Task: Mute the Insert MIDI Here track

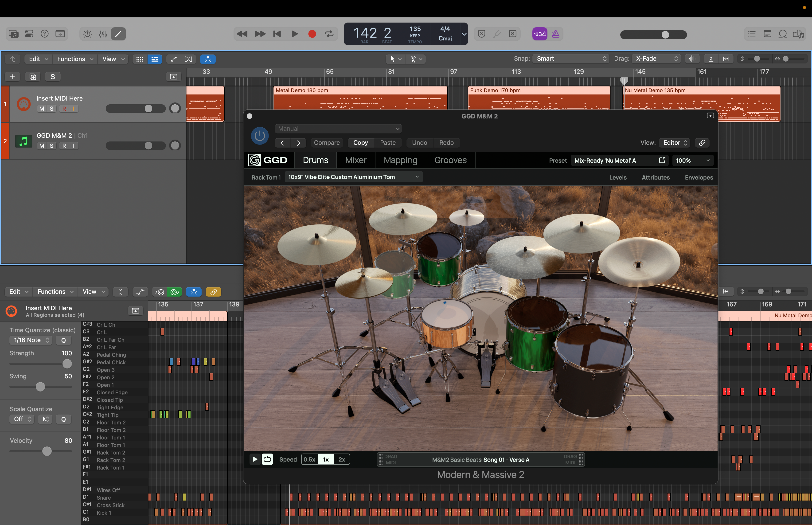Action: (42, 108)
